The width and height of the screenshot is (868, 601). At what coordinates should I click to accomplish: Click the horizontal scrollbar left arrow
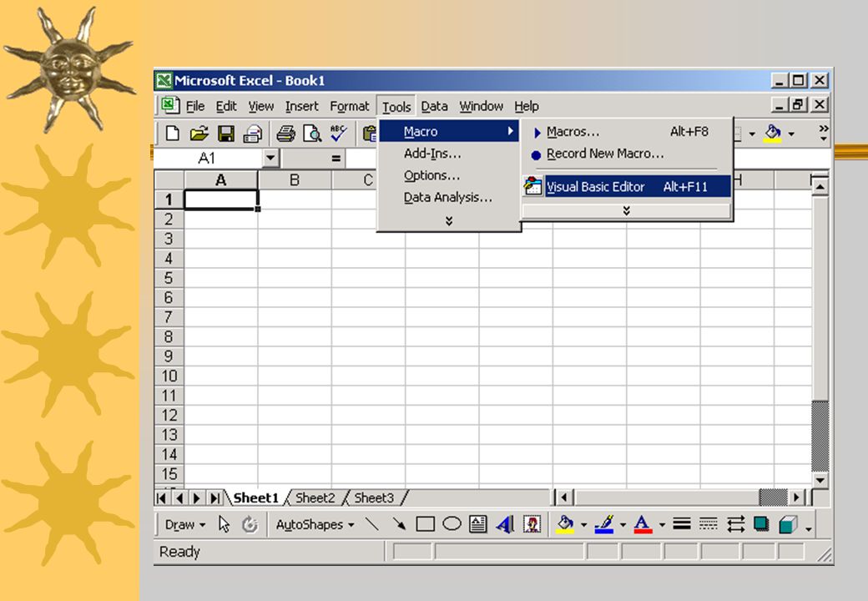564,498
